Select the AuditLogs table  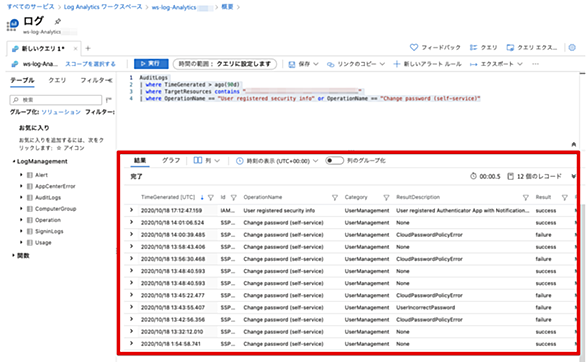click(x=48, y=197)
